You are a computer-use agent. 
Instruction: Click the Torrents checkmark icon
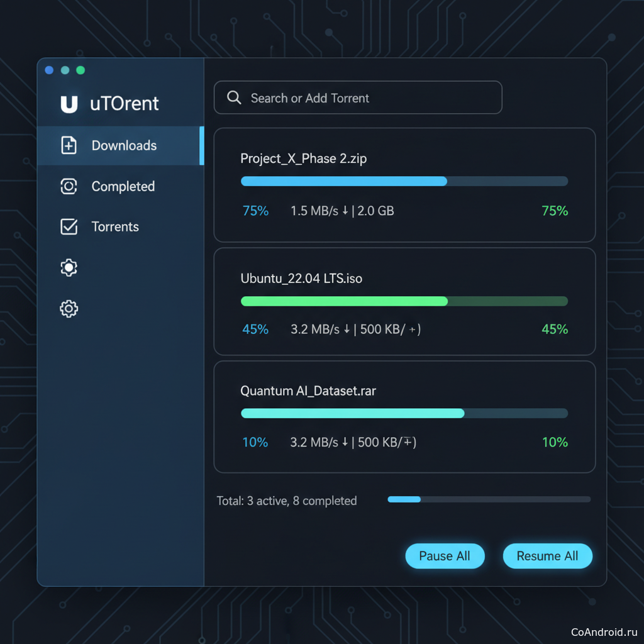click(69, 227)
